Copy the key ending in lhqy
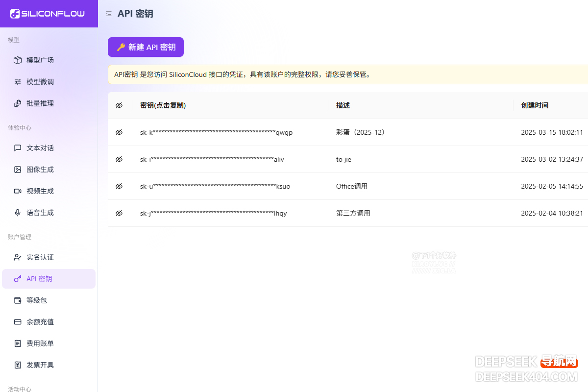This screenshot has width=588, height=392. point(213,213)
